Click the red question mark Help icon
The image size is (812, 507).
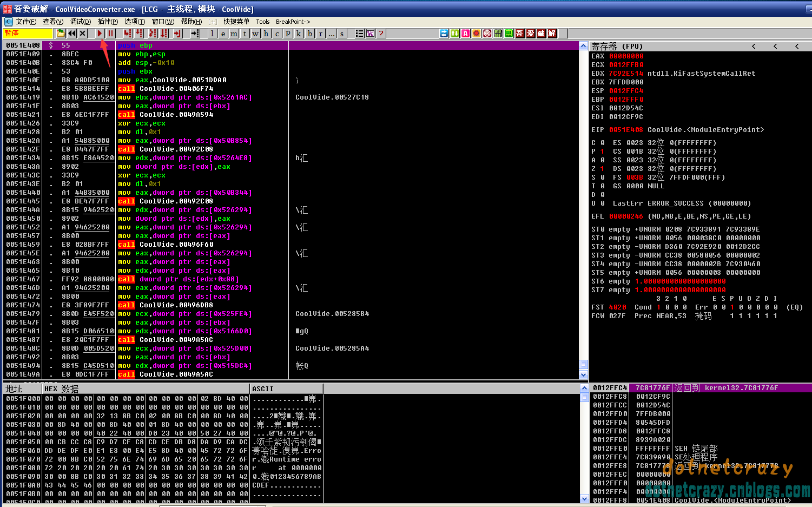point(381,34)
